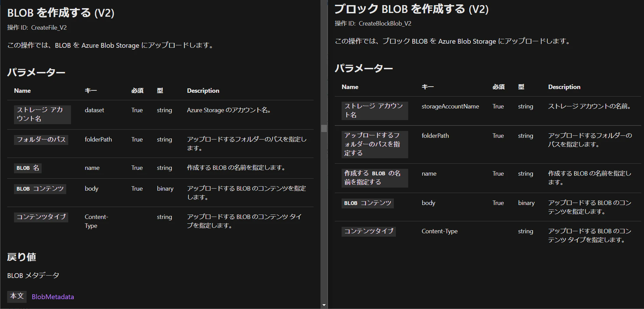Click 'コンテンツタイプ' name in right table

[x=369, y=231]
